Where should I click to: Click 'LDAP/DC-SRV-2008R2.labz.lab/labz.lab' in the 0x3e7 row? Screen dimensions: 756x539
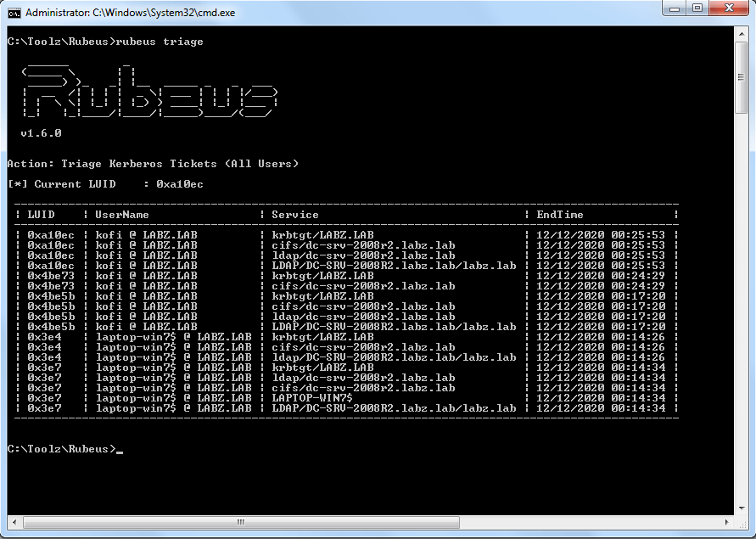point(394,408)
